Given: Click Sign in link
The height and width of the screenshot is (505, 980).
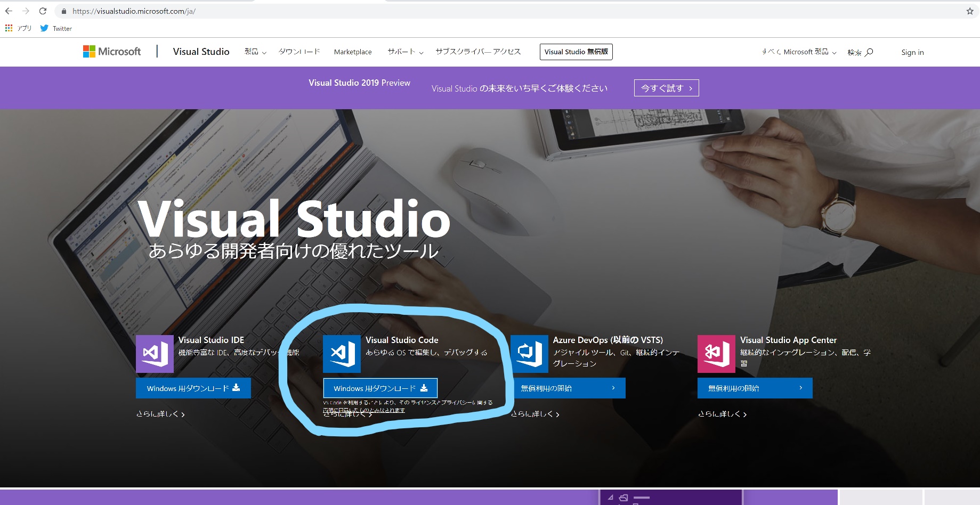Looking at the screenshot, I should click(x=912, y=52).
